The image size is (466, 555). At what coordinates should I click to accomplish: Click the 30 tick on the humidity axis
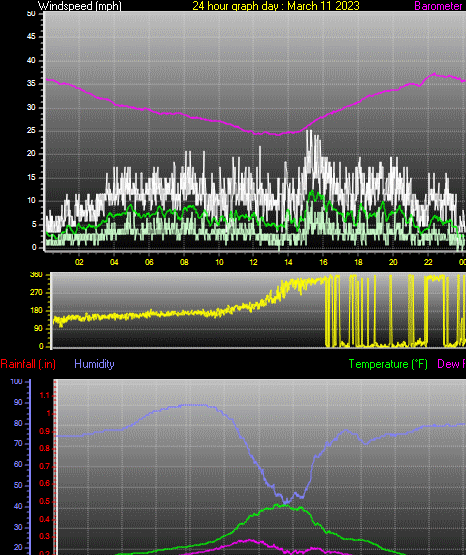[18, 527]
